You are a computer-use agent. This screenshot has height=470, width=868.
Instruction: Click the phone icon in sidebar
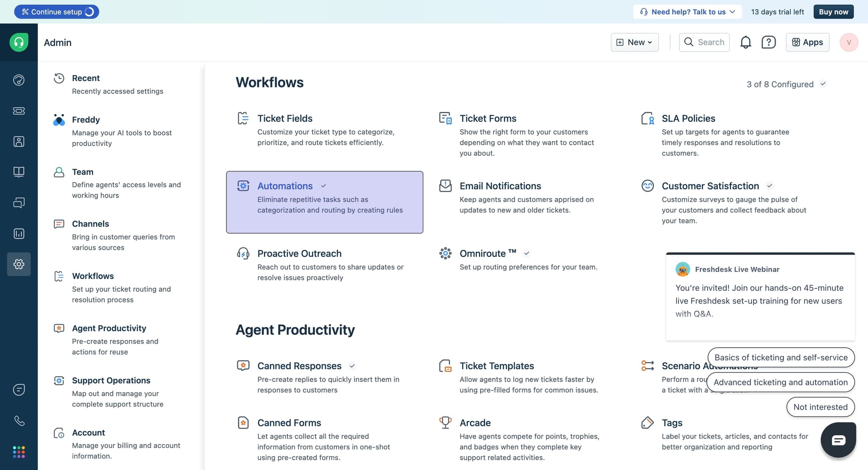[19, 420]
